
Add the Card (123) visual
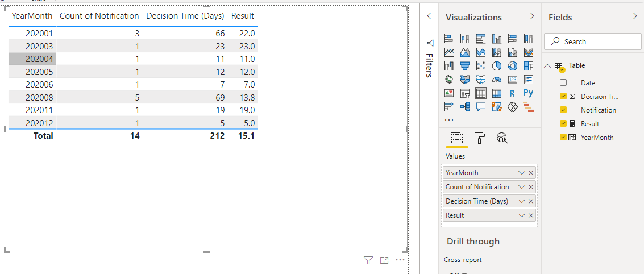point(512,79)
